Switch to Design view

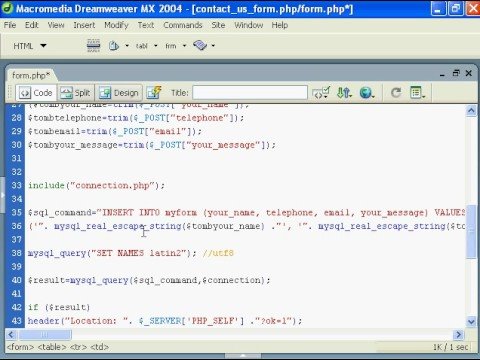119,93
